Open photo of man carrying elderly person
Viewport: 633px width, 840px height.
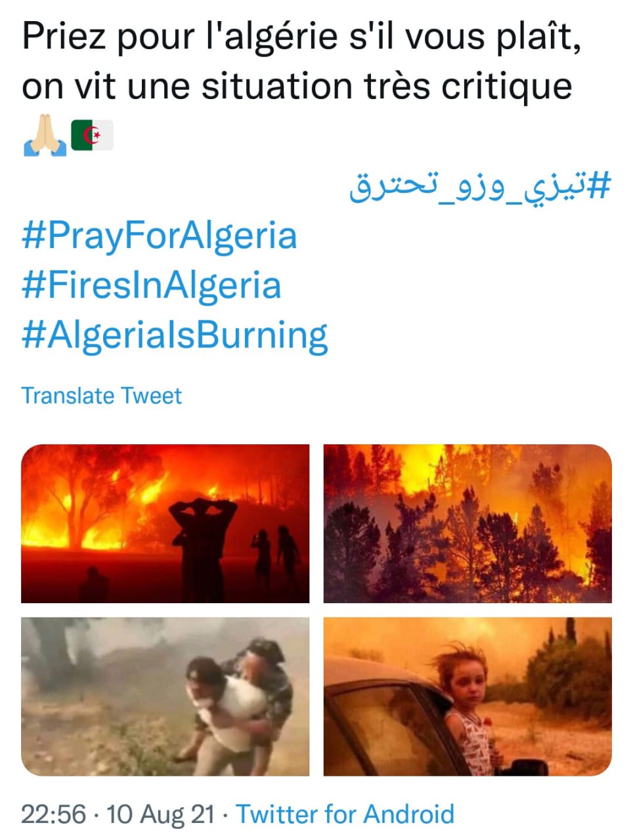coord(165,696)
